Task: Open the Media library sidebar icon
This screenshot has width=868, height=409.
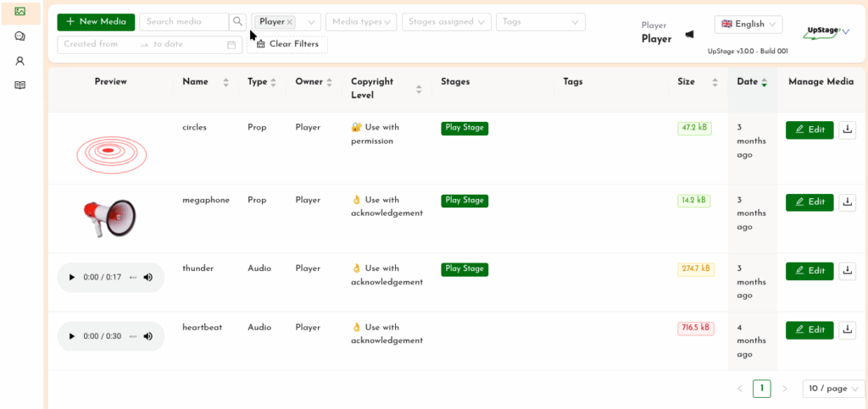Action: (x=19, y=12)
